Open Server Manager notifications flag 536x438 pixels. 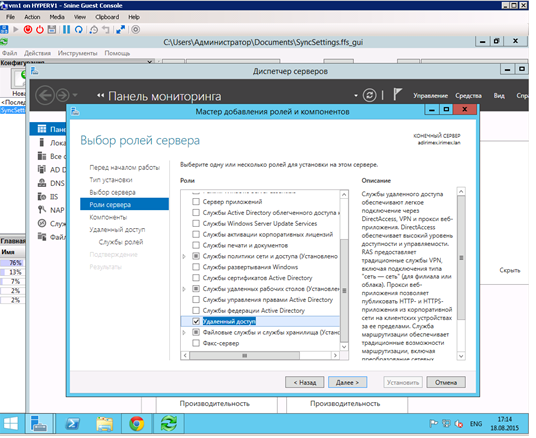pyautogui.click(x=397, y=95)
